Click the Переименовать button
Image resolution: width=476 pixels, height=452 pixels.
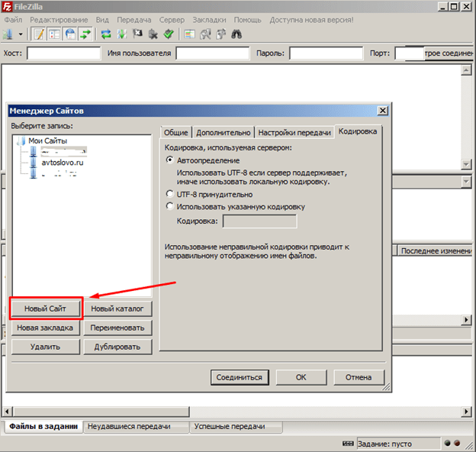117,328
